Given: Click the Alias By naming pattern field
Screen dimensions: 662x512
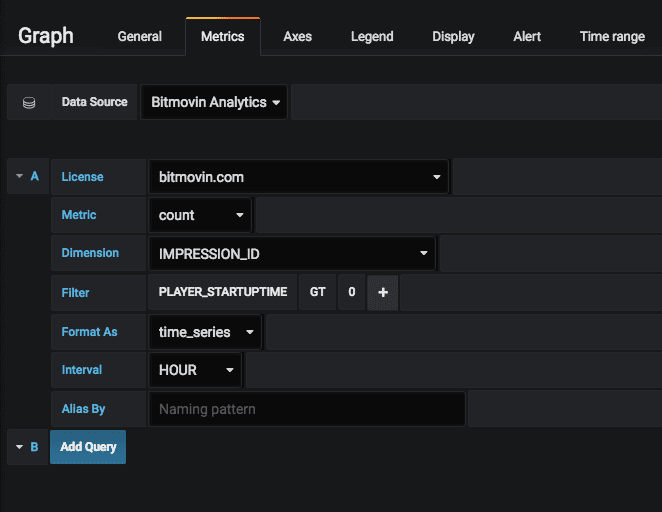Looking at the screenshot, I should [x=307, y=409].
